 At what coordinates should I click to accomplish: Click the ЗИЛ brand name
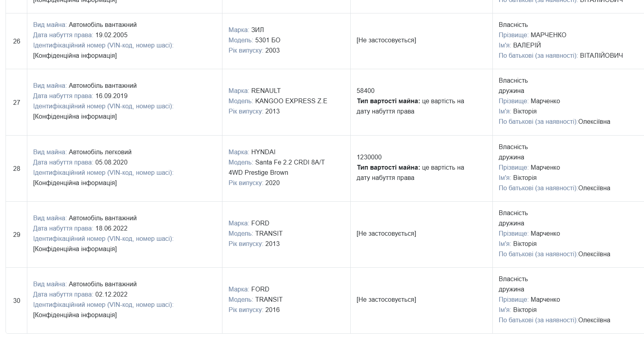[x=257, y=30]
